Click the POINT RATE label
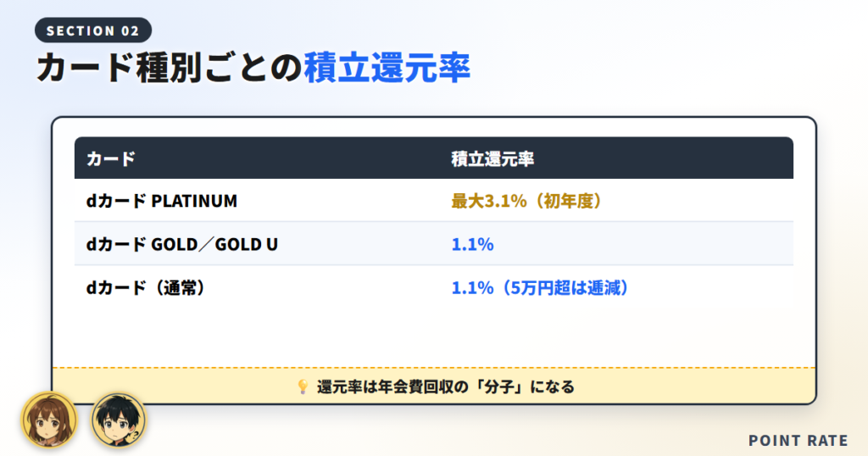The image size is (868, 456). [798, 441]
